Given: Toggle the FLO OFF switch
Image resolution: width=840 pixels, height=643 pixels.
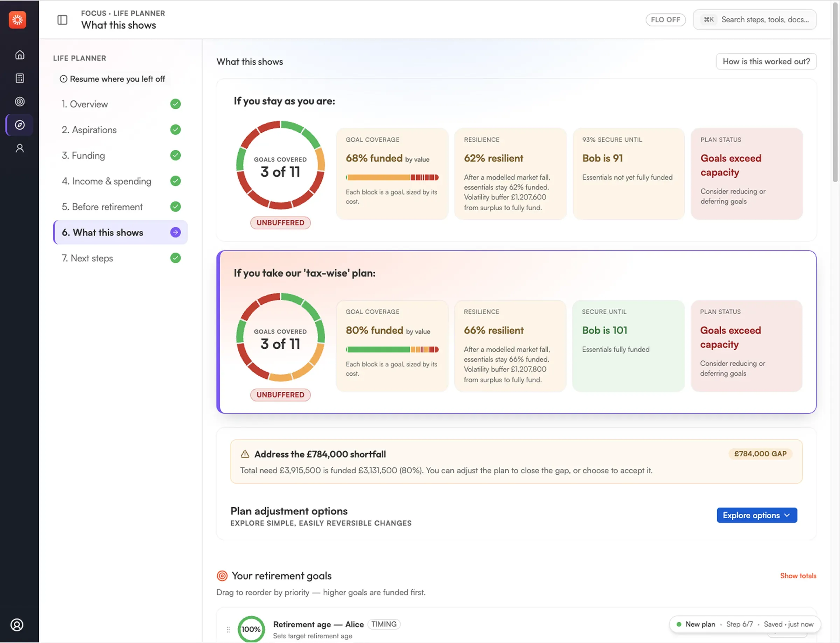Looking at the screenshot, I should pyautogui.click(x=665, y=20).
